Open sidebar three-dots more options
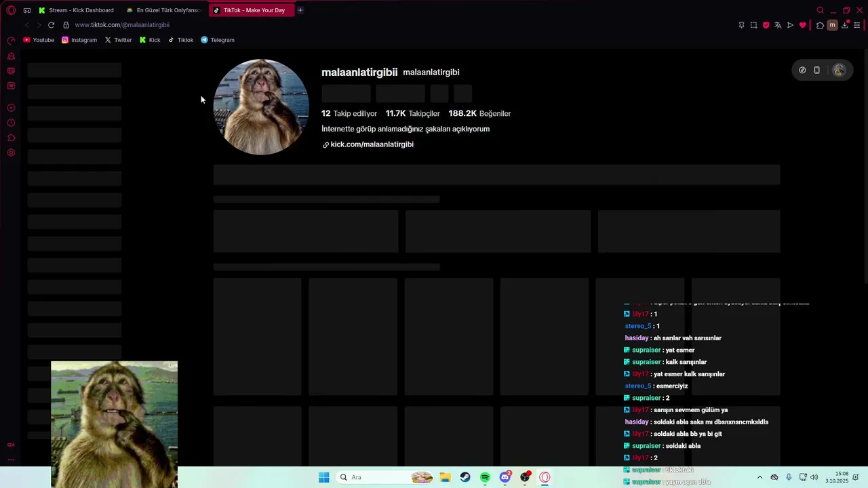 point(11,460)
